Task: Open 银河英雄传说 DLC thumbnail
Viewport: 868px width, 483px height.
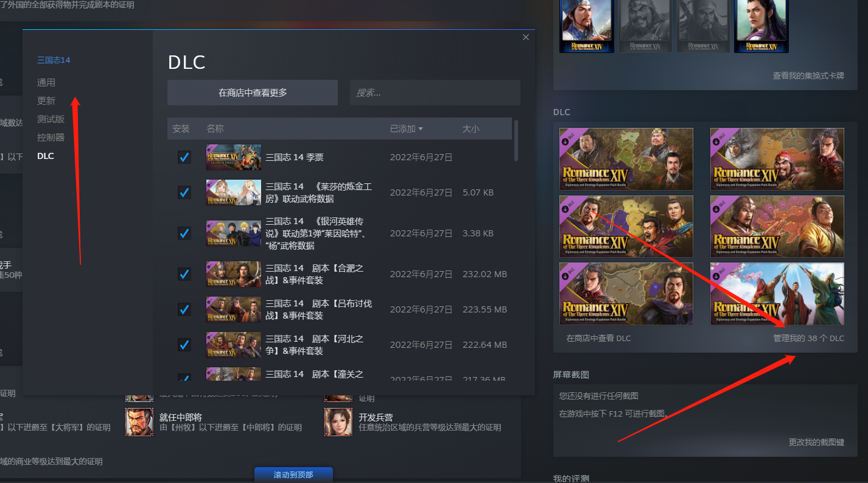Action: pyautogui.click(x=234, y=233)
